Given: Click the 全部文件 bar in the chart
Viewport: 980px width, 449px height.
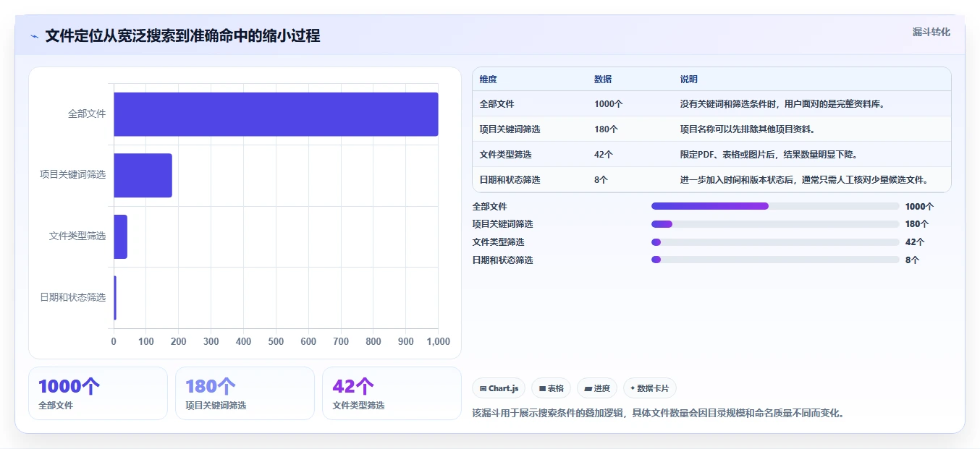Looking at the screenshot, I should [276, 114].
